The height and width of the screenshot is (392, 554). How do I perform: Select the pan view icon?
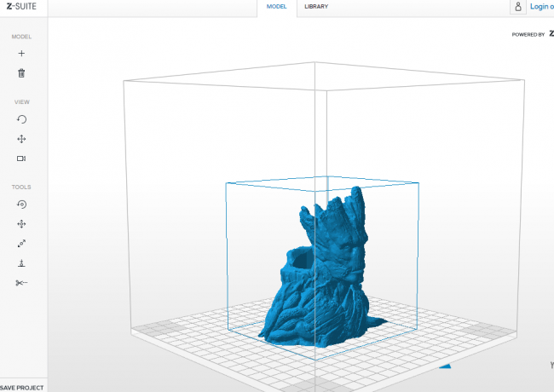(x=21, y=139)
